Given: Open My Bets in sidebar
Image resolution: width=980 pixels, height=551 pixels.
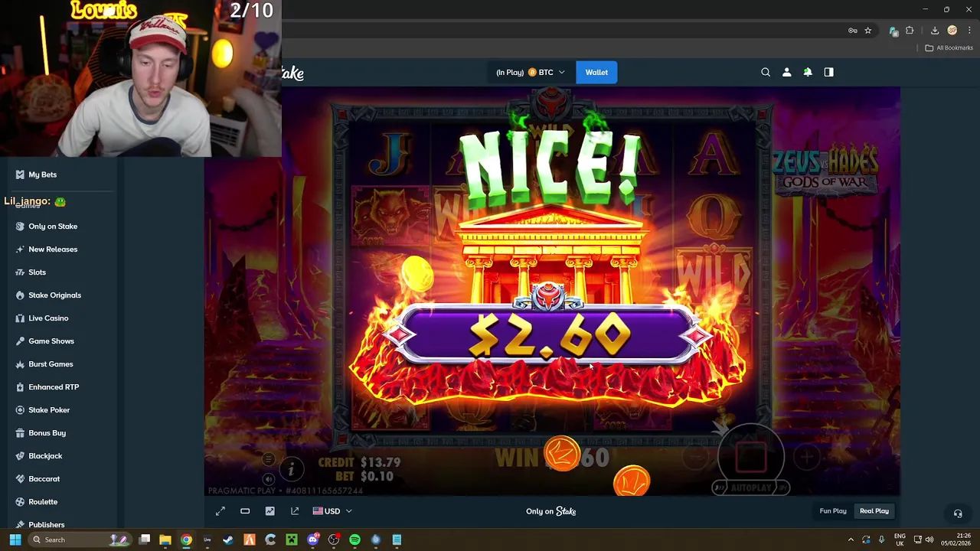Looking at the screenshot, I should pyautogui.click(x=42, y=174).
